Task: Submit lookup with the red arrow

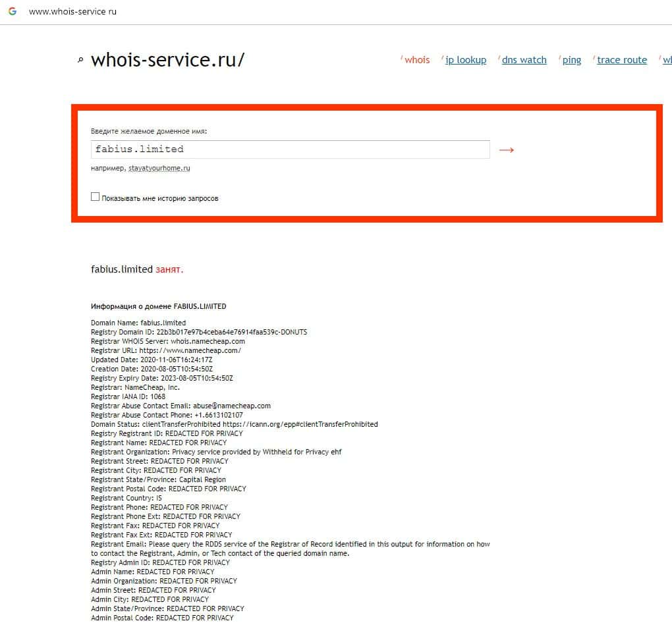Action: pos(507,150)
